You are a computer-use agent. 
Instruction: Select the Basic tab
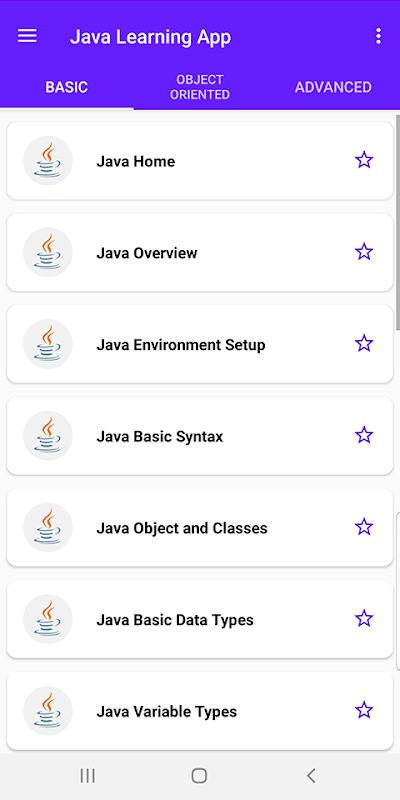67,87
